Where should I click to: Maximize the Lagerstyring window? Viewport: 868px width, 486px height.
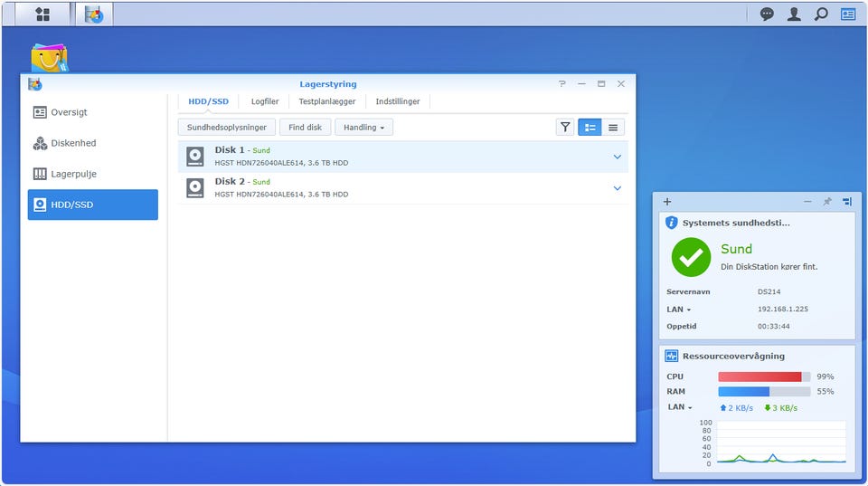pyautogui.click(x=601, y=83)
